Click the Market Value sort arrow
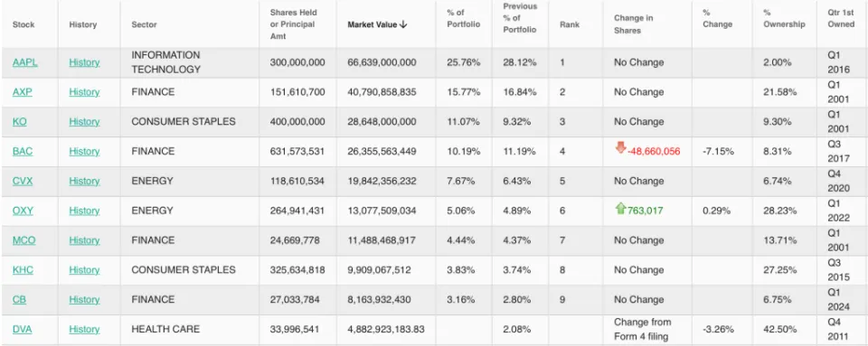The width and height of the screenshot is (868, 346). (403, 24)
